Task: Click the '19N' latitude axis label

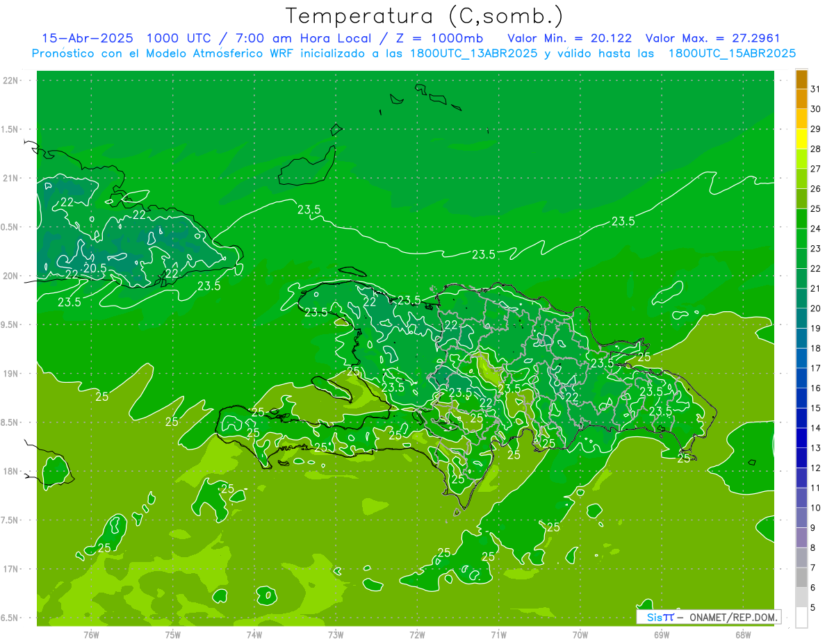Action: (x=10, y=374)
